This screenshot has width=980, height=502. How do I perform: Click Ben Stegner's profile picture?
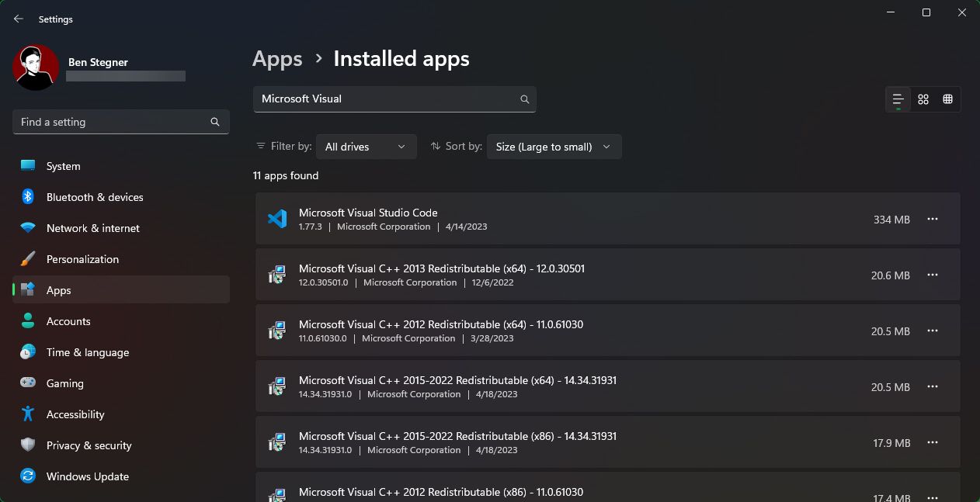coord(35,68)
